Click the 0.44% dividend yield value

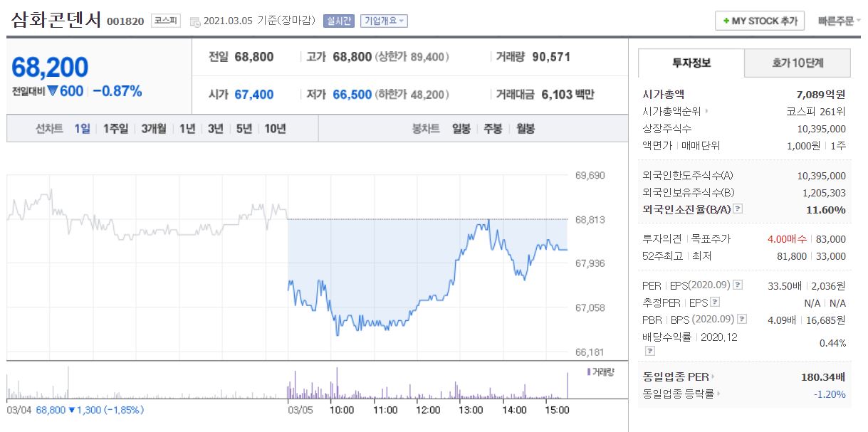click(x=833, y=343)
